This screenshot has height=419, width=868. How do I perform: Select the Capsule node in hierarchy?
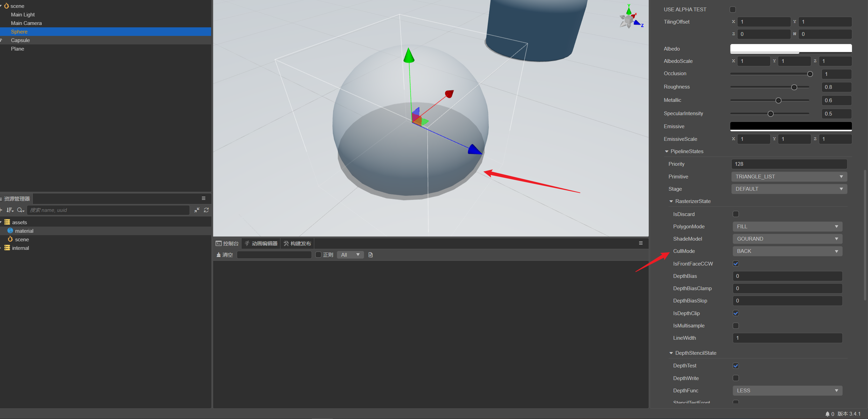point(20,40)
